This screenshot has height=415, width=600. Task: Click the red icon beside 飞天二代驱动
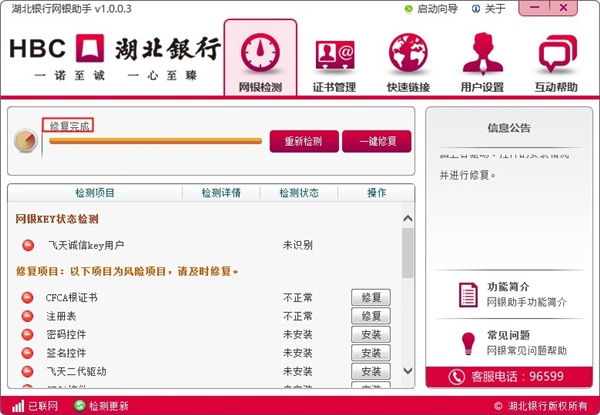click(x=28, y=371)
